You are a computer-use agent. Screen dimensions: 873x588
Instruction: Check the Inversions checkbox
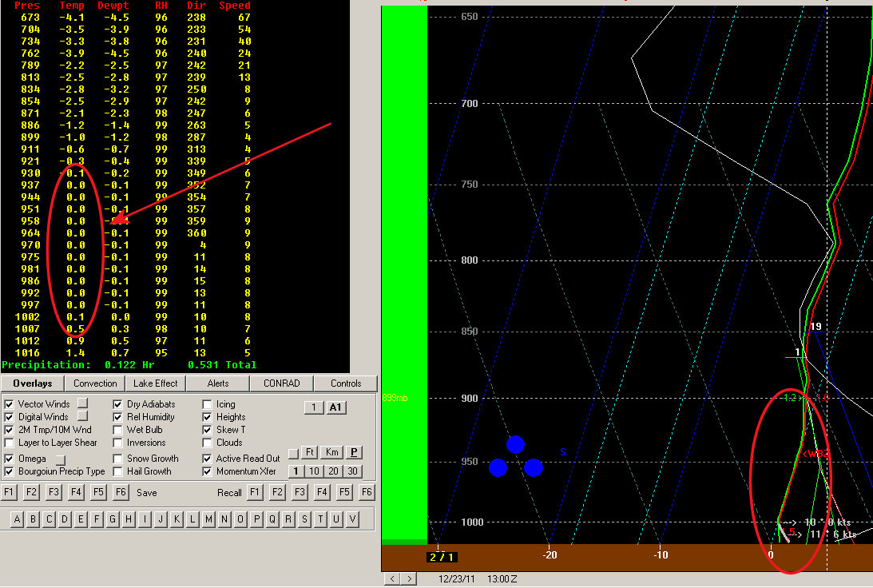click(x=117, y=443)
